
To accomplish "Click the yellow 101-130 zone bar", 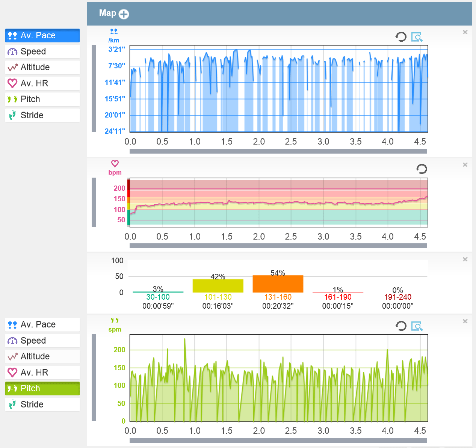I will [x=218, y=286].
